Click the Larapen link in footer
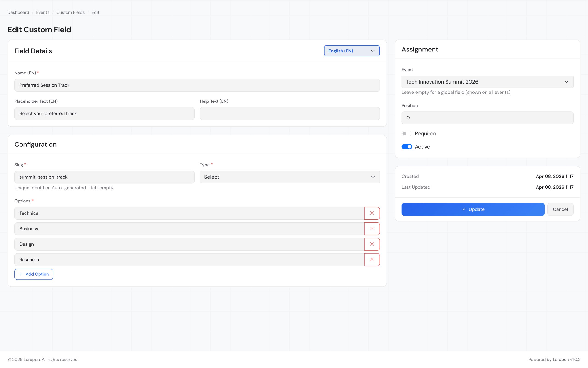The height and width of the screenshot is (368, 588). pyautogui.click(x=560, y=360)
